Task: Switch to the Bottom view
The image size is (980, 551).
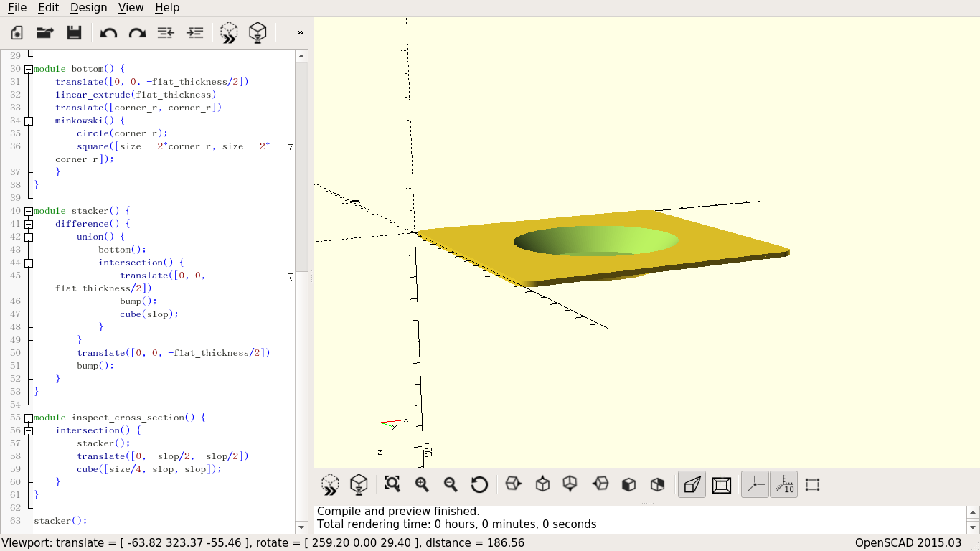Action: pos(570,484)
